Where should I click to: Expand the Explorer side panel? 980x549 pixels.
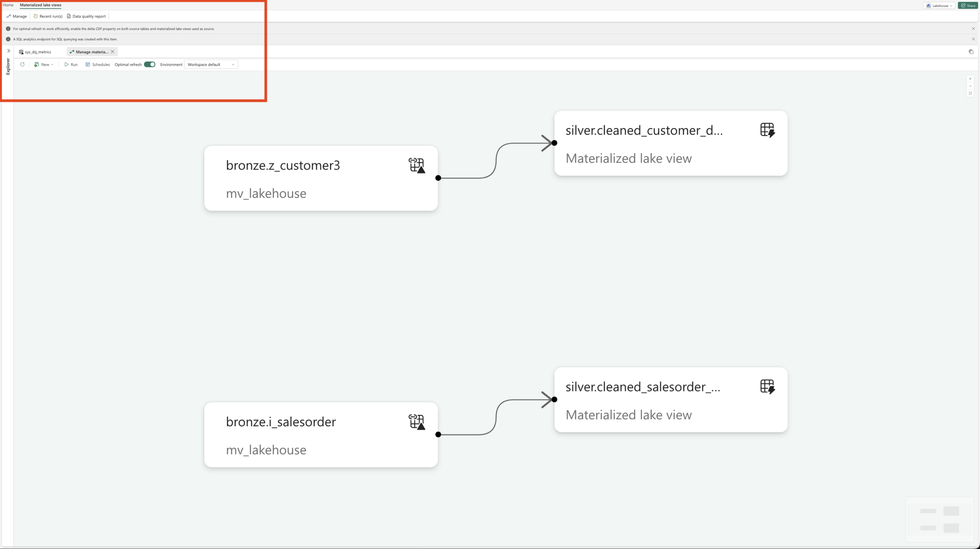(x=8, y=51)
